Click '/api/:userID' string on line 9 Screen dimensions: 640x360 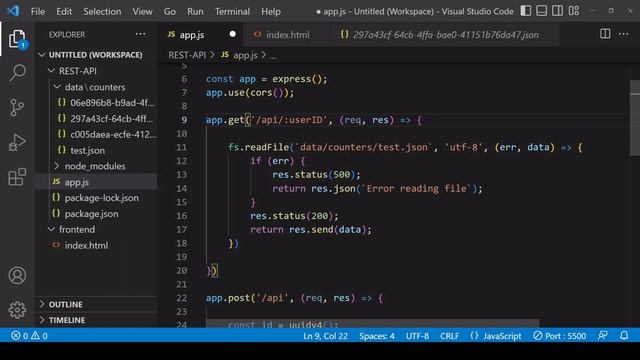(289, 120)
